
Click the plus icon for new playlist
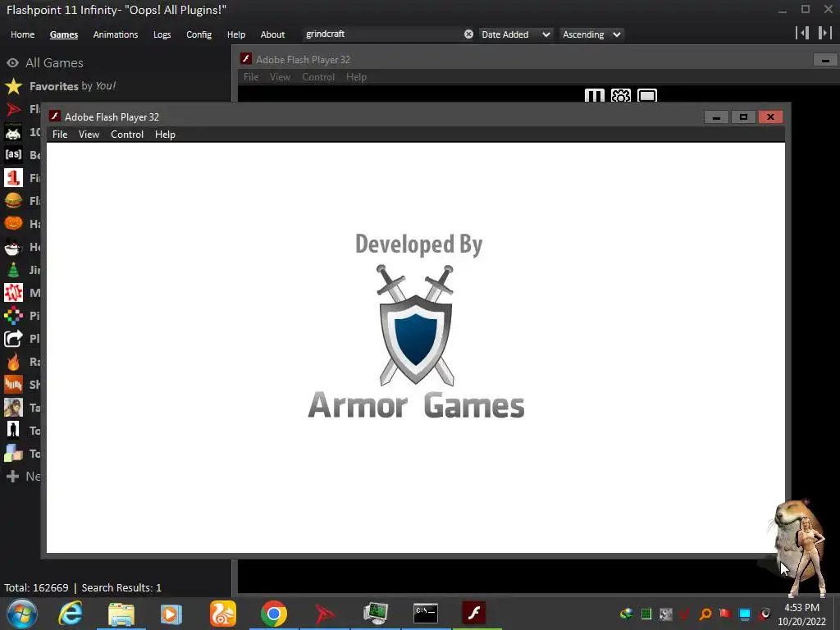point(12,477)
